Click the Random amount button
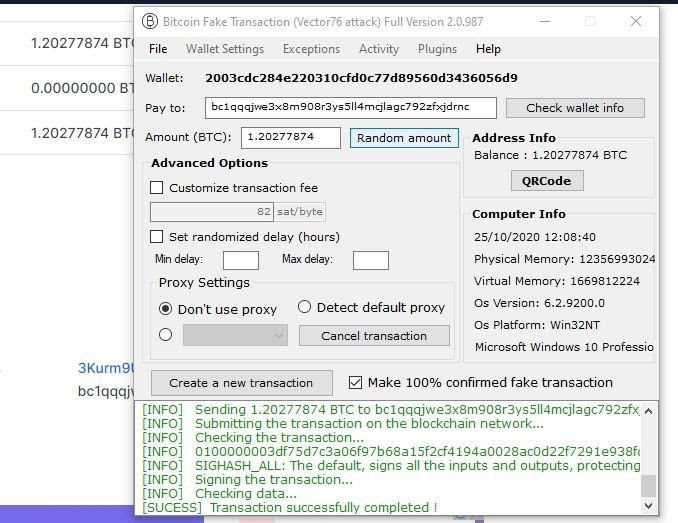The image size is (678, 523). [404, 138]
